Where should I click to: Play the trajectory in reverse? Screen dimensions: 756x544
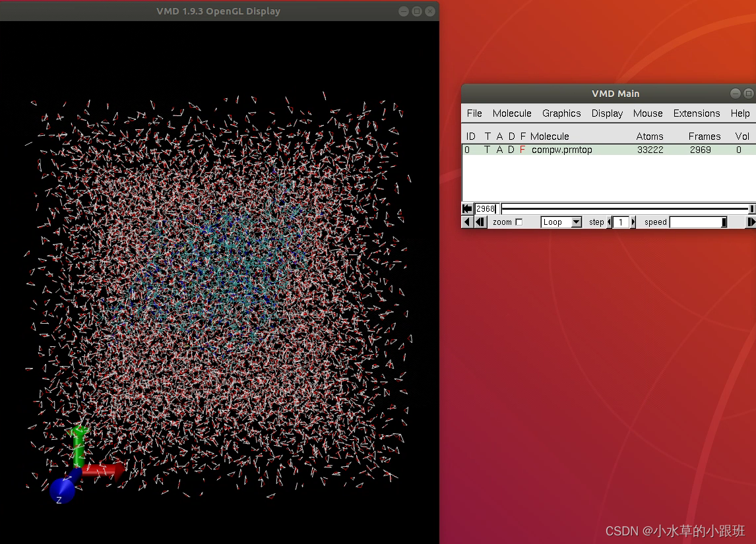pos(466,222)
